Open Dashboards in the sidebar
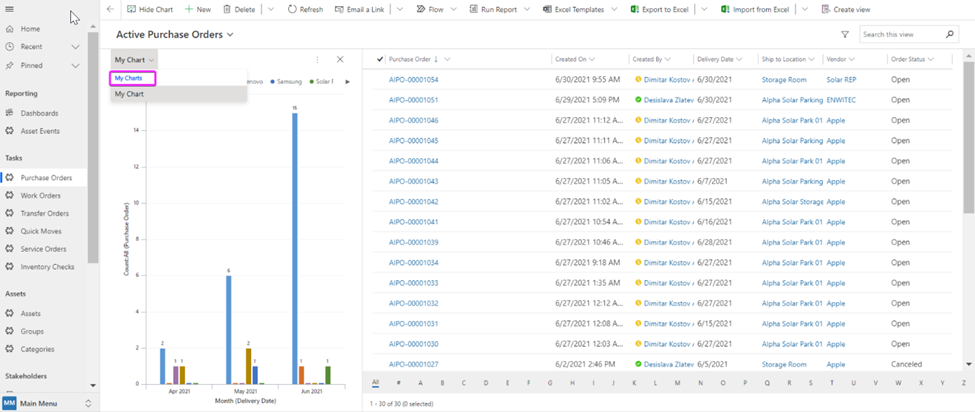This screenshot has height=412, width=975. [40, 113]
